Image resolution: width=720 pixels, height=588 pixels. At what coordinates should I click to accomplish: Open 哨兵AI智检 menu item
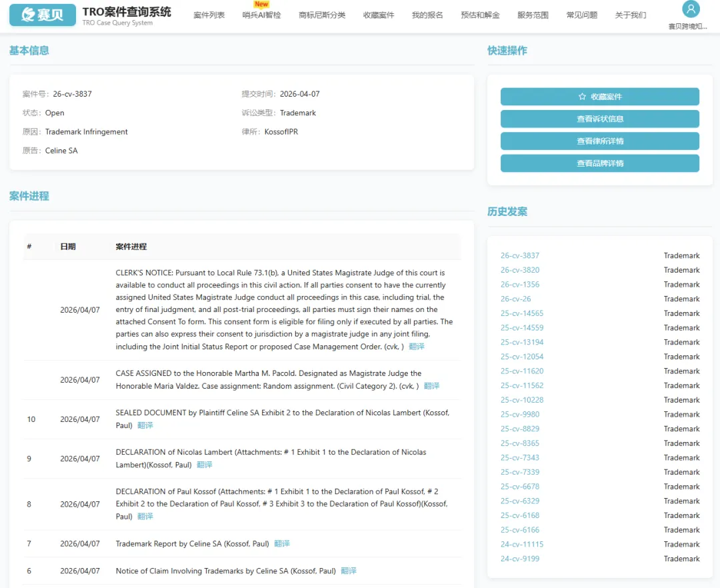261,15
